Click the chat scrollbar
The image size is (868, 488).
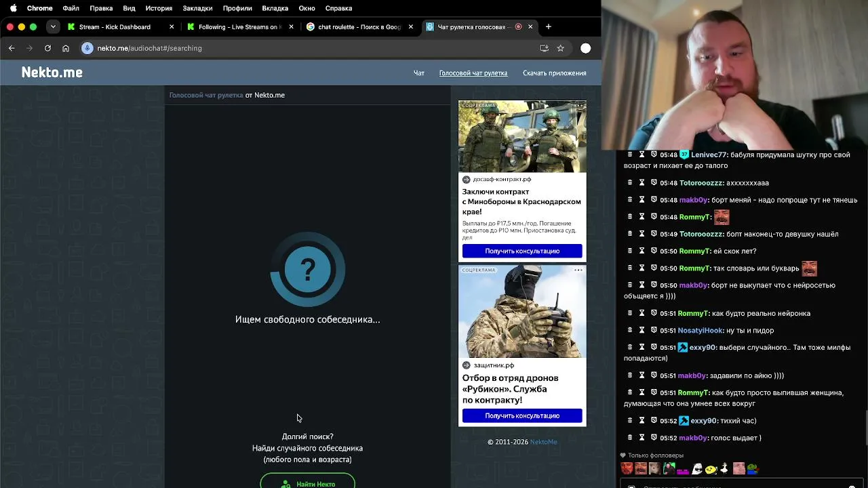pyautogui.click(x=865, y=427)
